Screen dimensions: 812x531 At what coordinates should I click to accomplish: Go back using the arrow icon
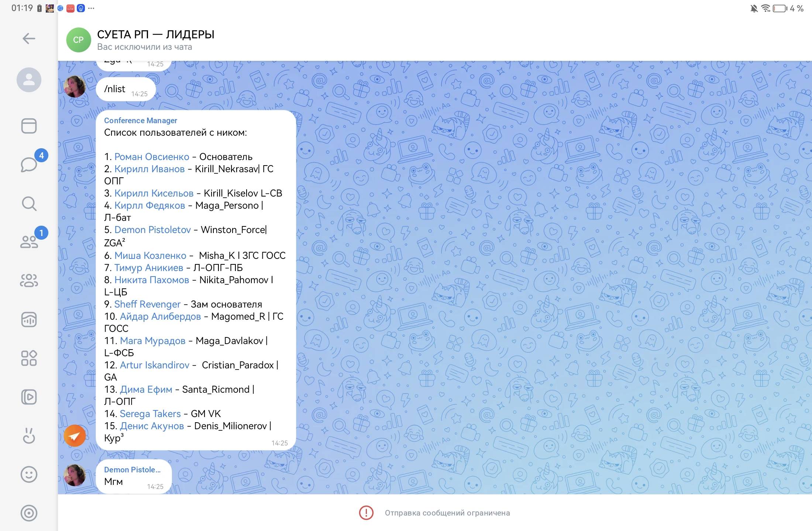(29, 38)
